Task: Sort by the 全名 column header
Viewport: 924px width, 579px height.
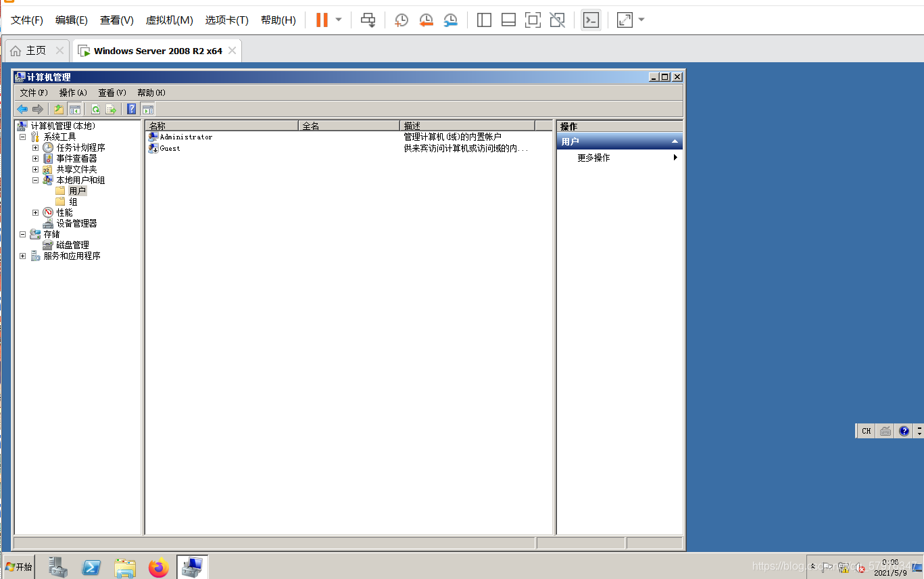Action: pos(349,126)
